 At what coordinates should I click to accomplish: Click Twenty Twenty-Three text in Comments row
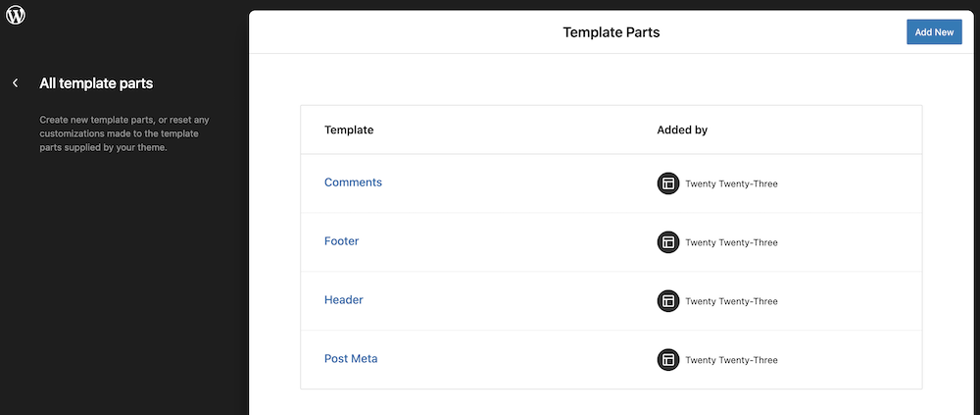click(731, 184)
